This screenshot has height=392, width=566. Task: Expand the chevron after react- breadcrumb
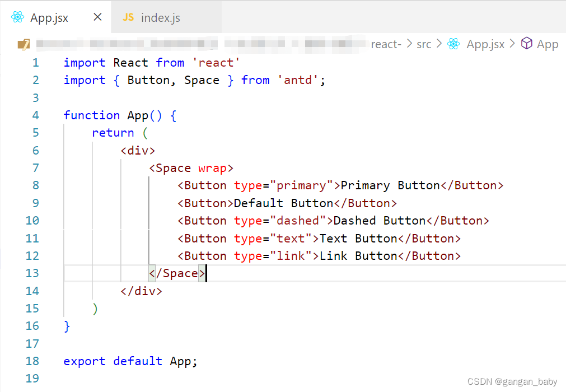pyautogui.click(x=409, y=44)
